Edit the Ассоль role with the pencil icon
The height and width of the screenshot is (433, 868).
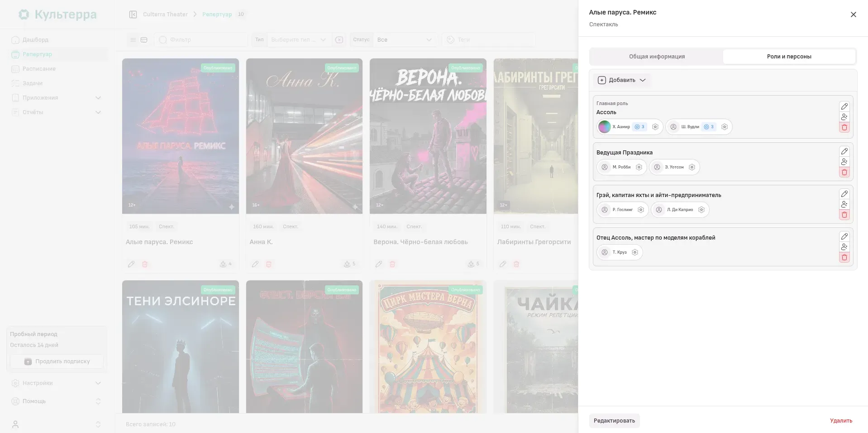tap(844, 106)
